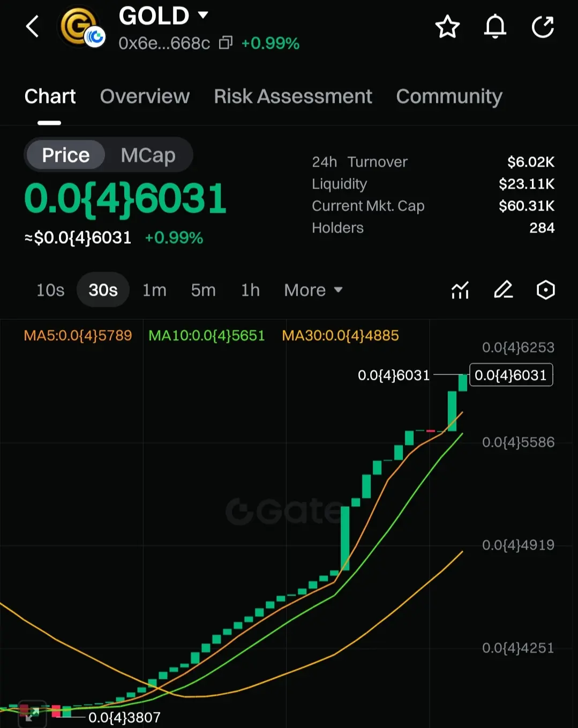Expand the More intervals dropdown
Image resolution: width=578 pixels, height=728 pixels.
[x=313, y=290]
